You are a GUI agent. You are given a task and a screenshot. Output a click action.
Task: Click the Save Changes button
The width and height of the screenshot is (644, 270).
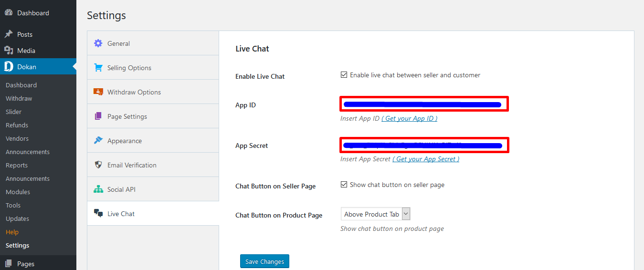tap(264, 261)
